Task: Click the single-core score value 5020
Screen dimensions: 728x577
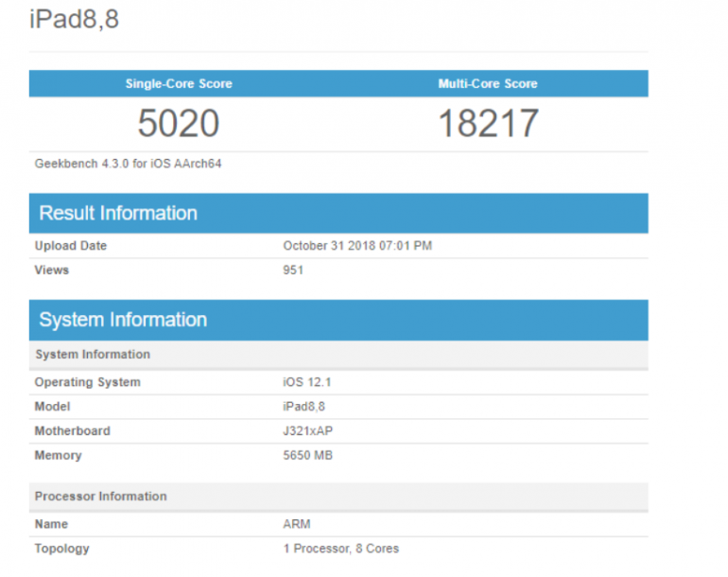Action: click(179, 124)
